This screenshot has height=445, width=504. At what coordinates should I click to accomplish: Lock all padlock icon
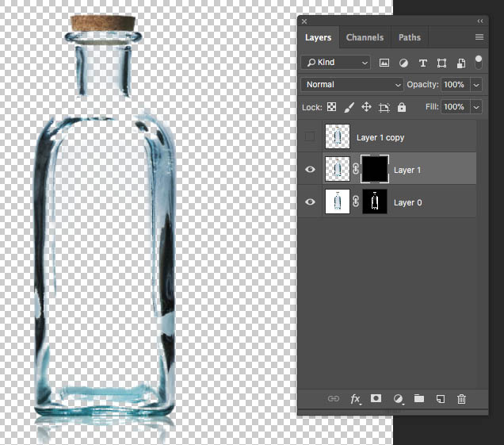point(402,107)
